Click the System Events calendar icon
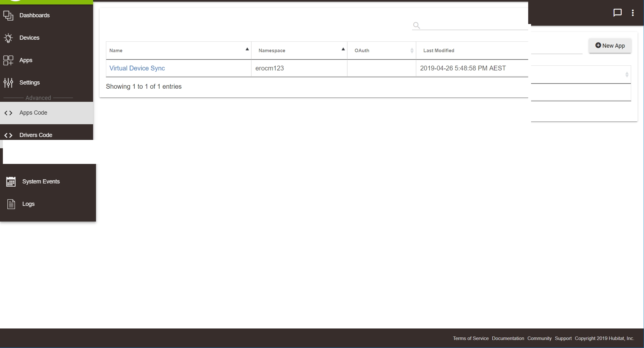The width and height of the screenshot is (644, 348). pyautogui.click(x=11, y=182)
